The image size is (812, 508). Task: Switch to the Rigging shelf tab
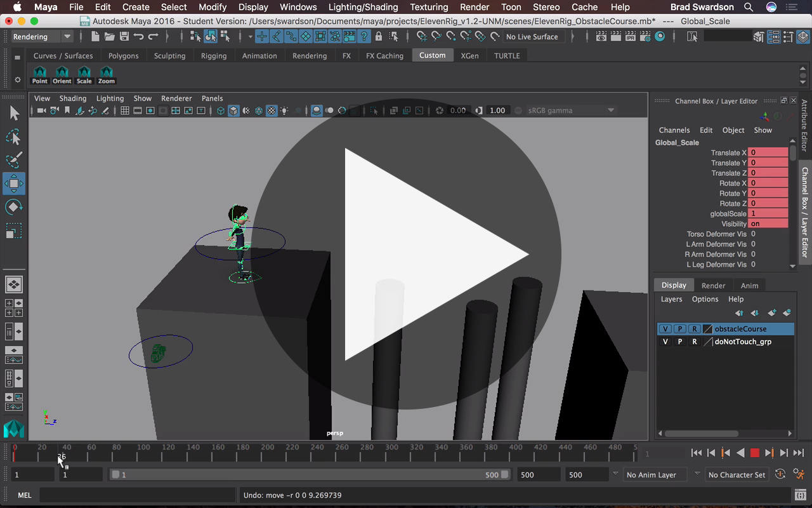(214, 56)
